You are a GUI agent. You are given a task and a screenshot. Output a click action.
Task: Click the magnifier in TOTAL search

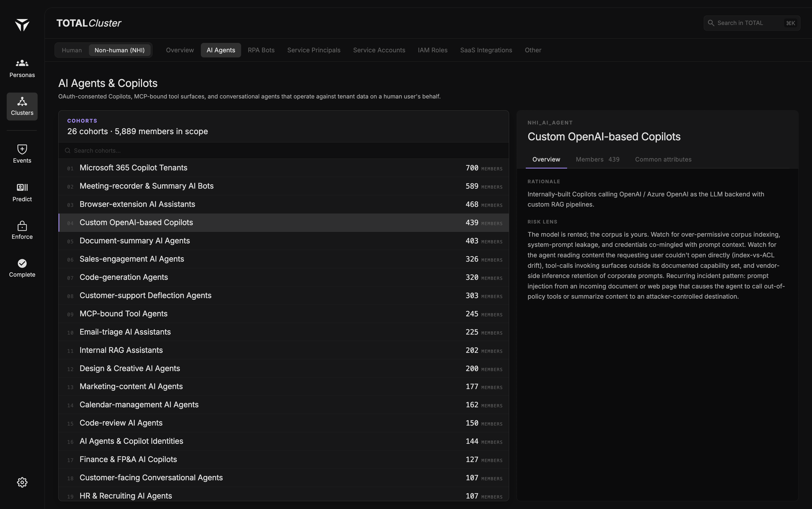coord(711,23)
